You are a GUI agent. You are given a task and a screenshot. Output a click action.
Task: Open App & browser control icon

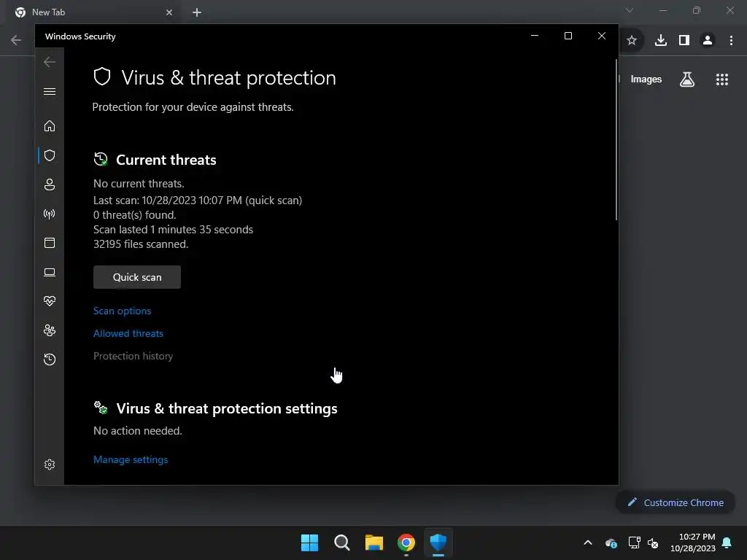pos(50,243)
